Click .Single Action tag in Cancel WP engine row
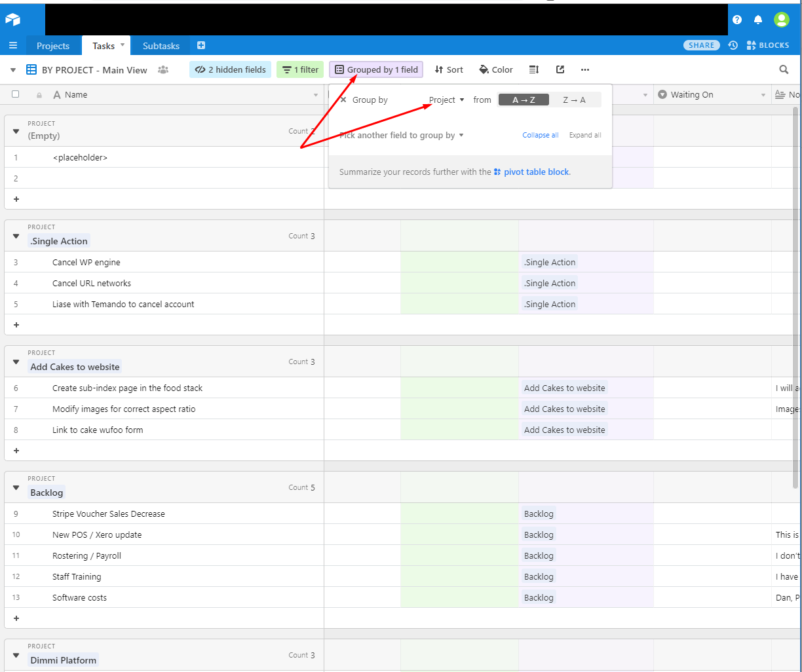 pos(550,262)
